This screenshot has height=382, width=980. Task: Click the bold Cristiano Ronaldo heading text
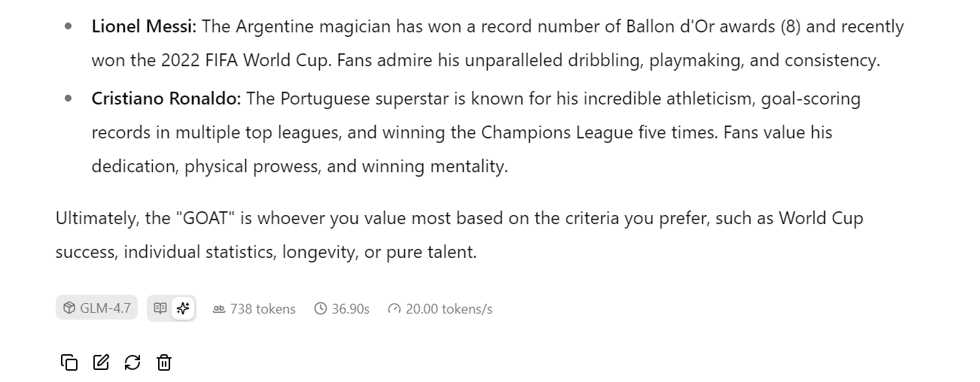(166, 99)
